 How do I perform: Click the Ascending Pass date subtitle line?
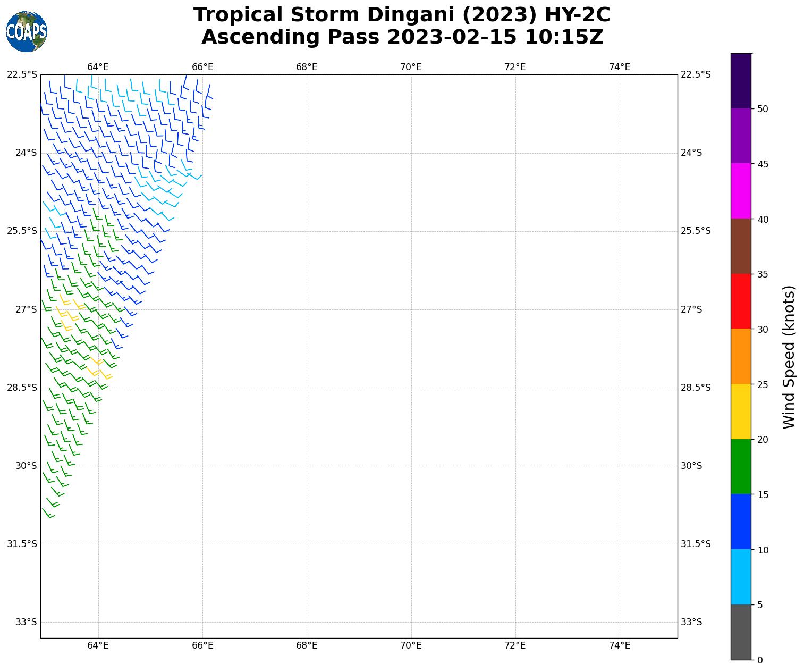click(x=402, y=37)
